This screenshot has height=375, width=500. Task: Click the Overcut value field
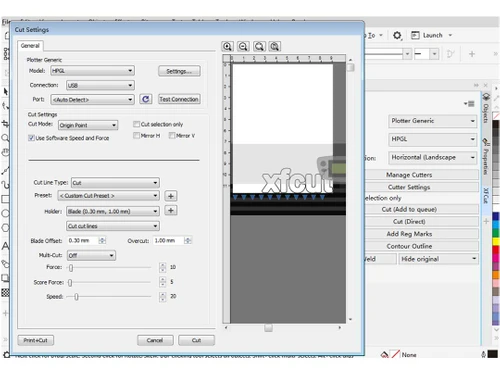pos(169,241)
